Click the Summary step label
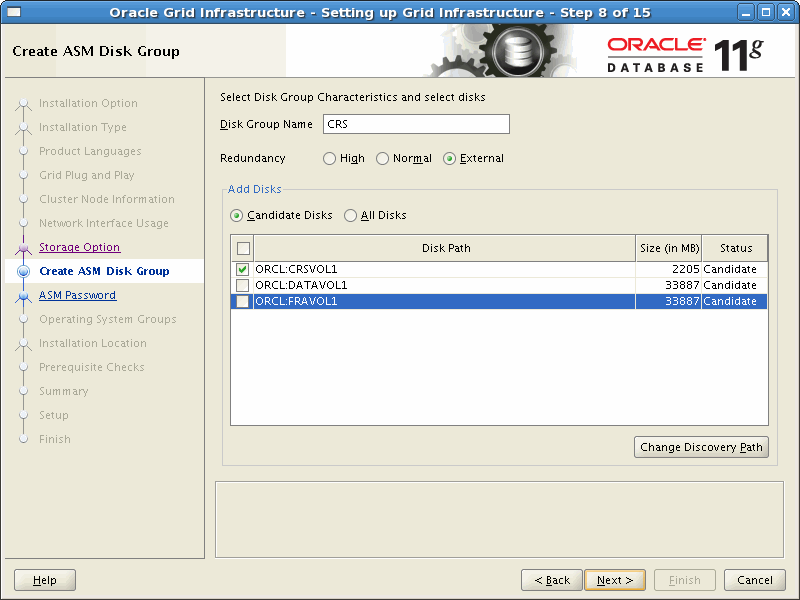 (64, 391)
